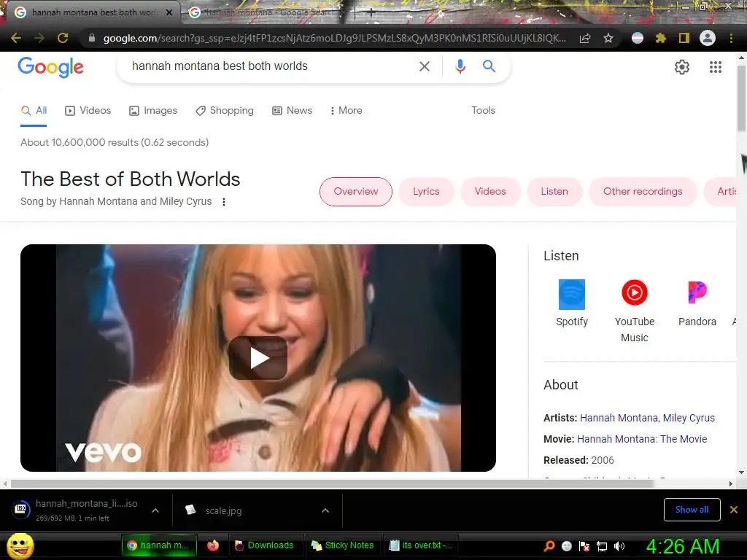Open YouTube Music listen option
Image resolution: width=747 pixels, height=560 pixels.
point(634,311)
